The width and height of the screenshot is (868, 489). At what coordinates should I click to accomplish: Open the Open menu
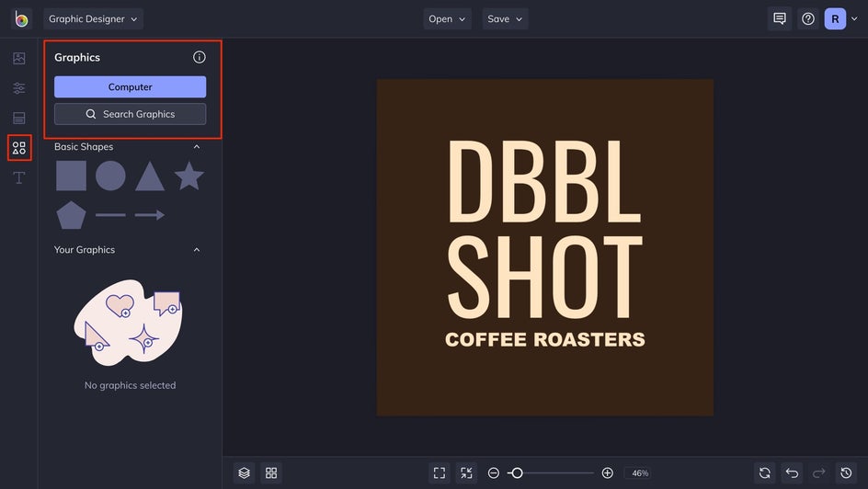click(447, 18)
